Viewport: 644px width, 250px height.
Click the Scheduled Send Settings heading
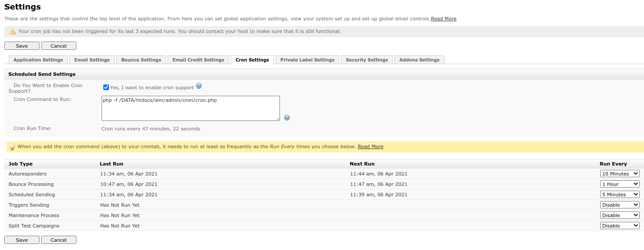click(42, 74)
